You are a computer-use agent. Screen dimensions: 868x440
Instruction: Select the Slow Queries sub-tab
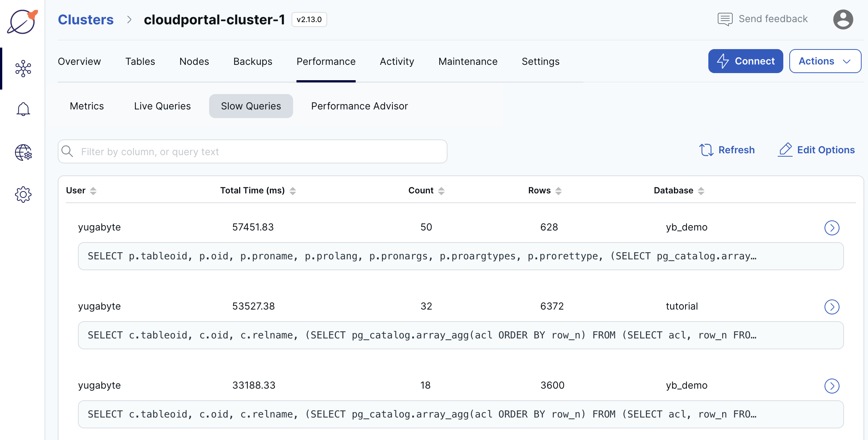tap(251, 106)
